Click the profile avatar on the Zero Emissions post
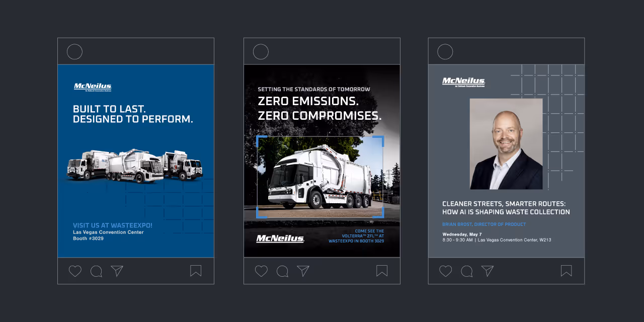The height and width of the screenshot is (322, 644). (261, 51)
